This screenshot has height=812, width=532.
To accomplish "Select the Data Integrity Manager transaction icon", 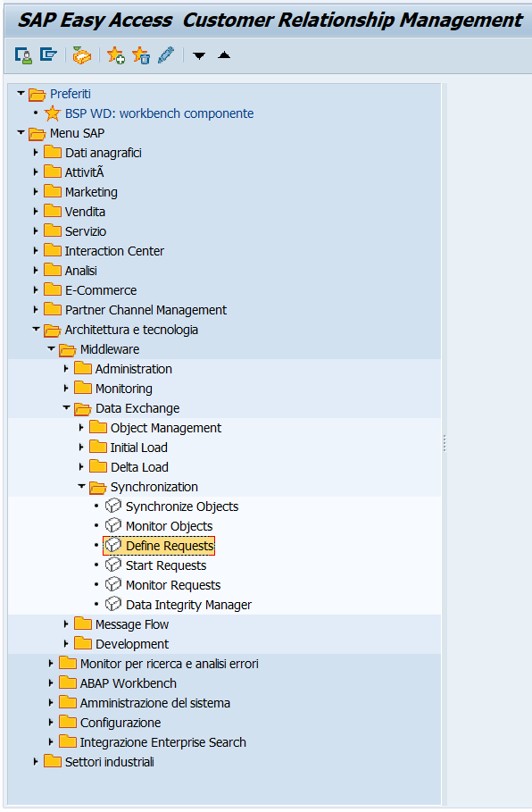I will pyautogui.click(x=112, y=604).
